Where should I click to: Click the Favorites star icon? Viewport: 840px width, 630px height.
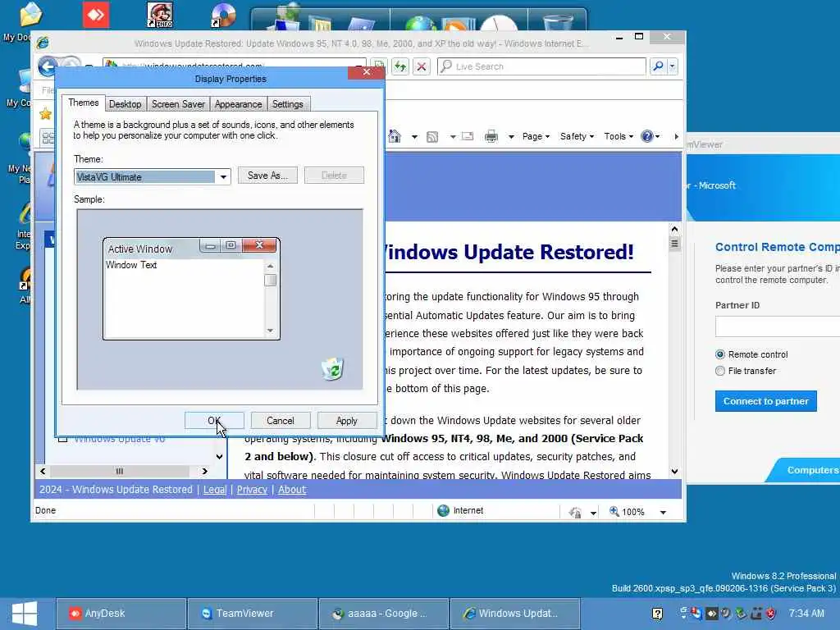point(46,113)
